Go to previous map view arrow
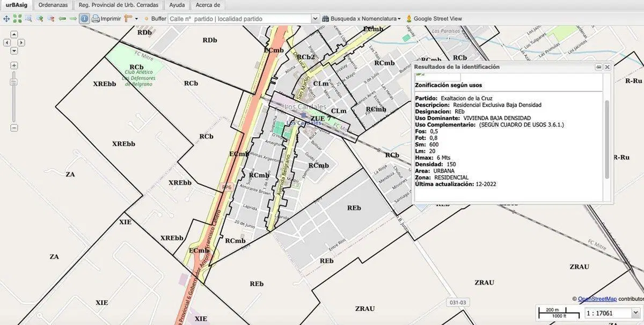This screenshot has height=325, width=644. [62, 18]
